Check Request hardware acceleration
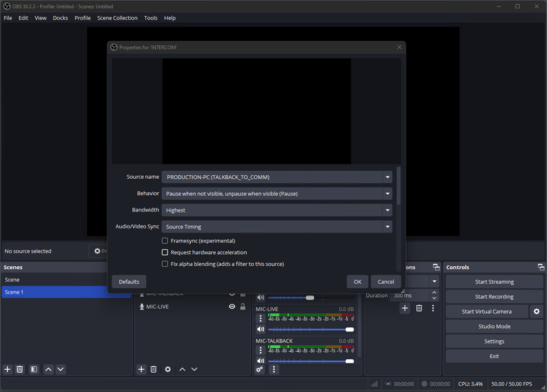 [165, 252]
